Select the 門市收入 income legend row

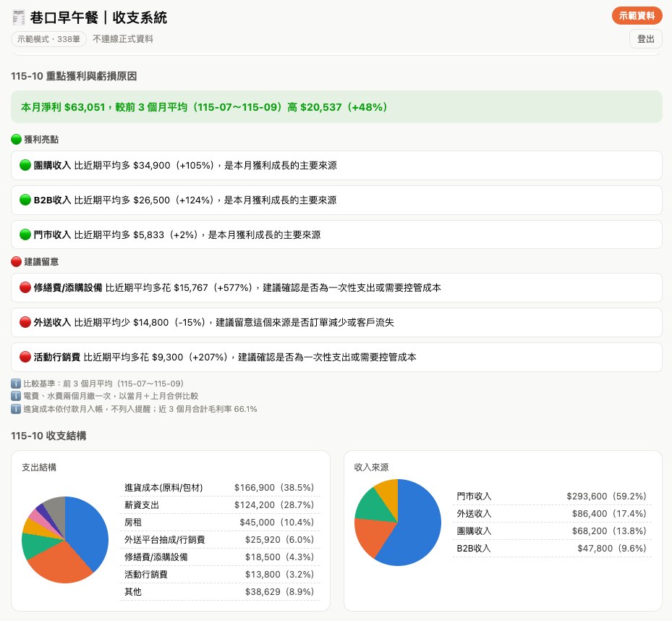point(552,497)
